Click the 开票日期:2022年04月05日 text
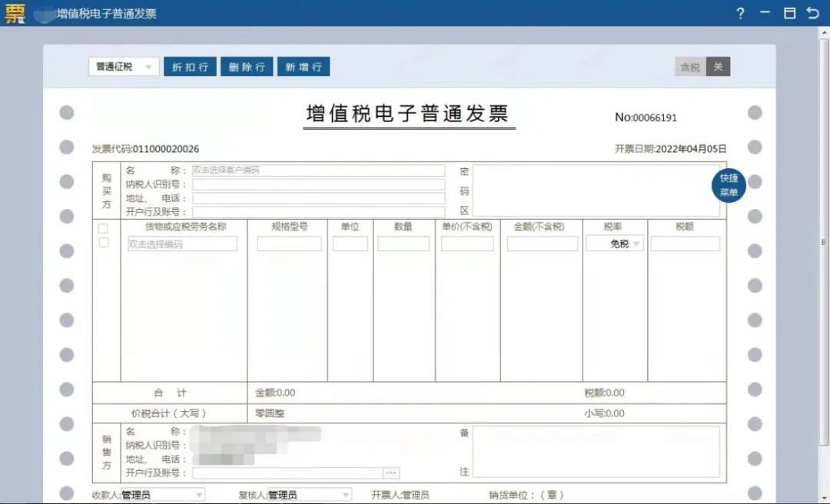The width and height of the screenshot is (830, 504). click(x=670, y=149)
